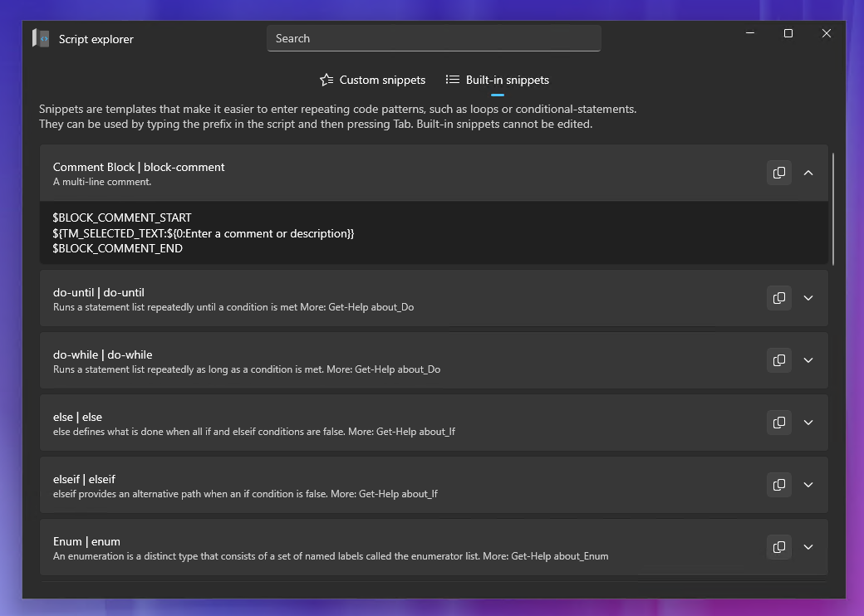This screenshot has height=616, width=864.
Task: Collapse the Comment Block snippet
Action: pyautogui.click(x=808, y=173)
